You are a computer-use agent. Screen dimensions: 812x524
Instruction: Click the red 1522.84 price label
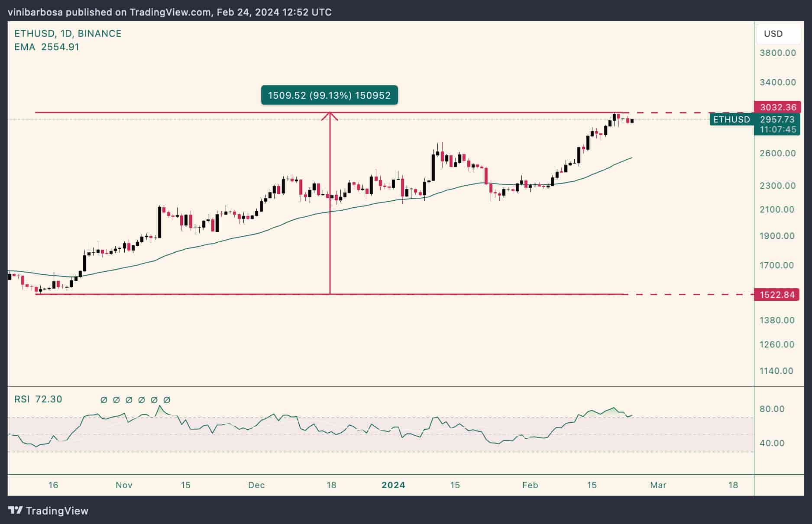(x=778, y=295)
